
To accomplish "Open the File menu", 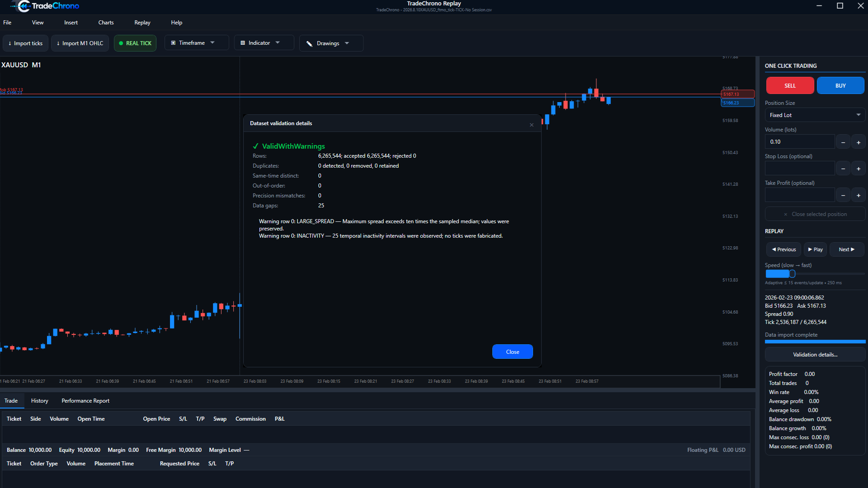I will point(7,23).
